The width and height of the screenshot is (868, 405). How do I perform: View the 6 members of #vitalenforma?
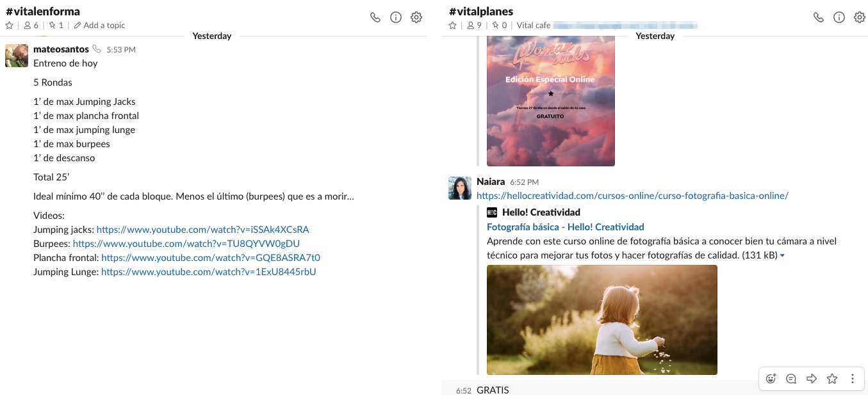pyautogui.click(x=31, y=26)
